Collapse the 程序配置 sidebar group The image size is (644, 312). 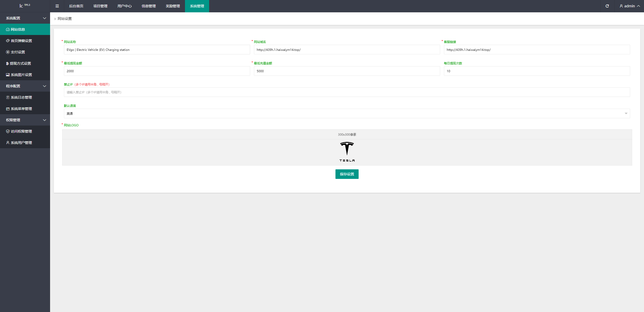pyautogui.click(x=25, y=86)
